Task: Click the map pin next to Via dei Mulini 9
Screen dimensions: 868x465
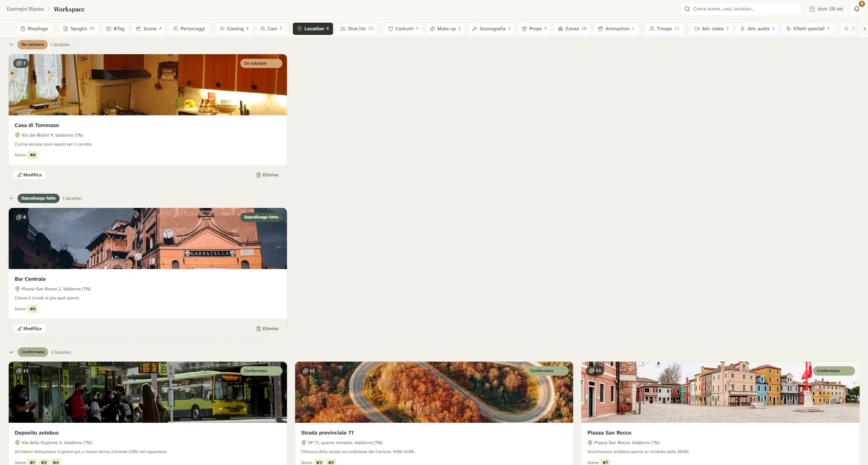Action: click(x=17, y=135)
